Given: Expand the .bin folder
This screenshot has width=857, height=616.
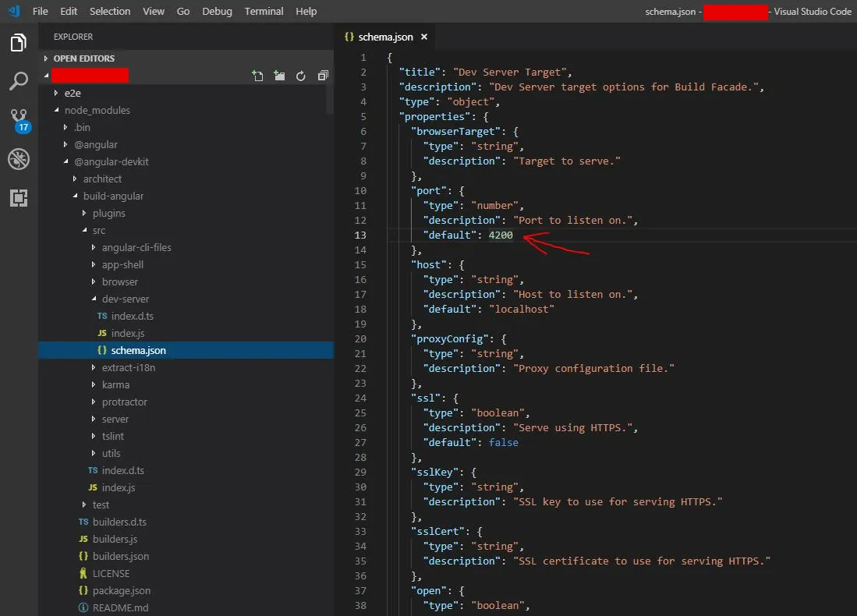Looking at the screenshot, I should click(x=186, y=127).
